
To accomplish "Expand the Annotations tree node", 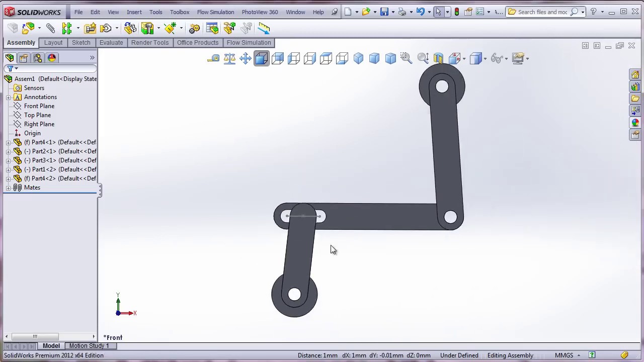I will (x=8, y=97).
